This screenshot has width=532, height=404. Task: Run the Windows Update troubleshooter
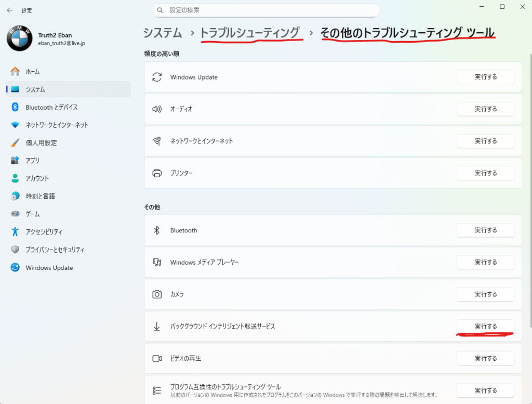click(x=485, y=77)
